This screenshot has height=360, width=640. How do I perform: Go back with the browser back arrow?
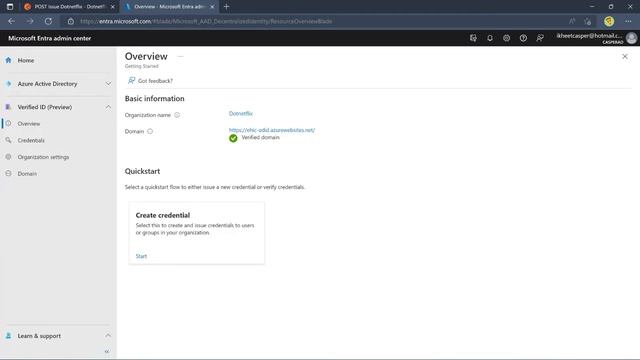point(11,21)
